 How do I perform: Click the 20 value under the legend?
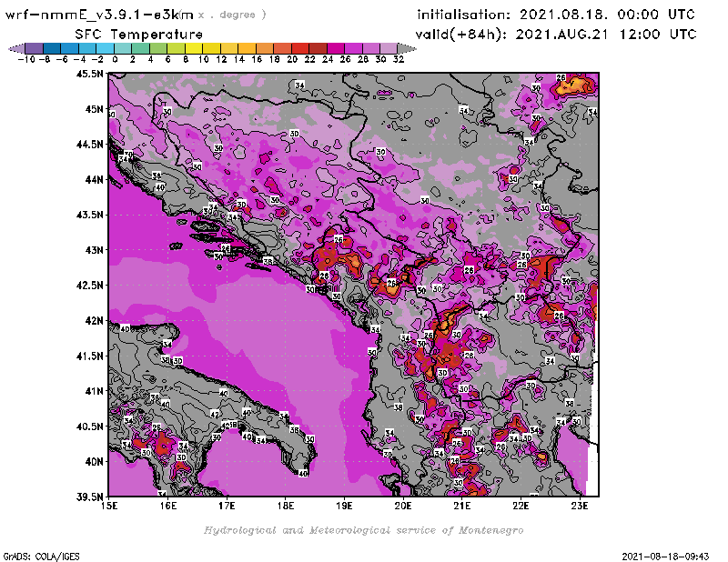(x=292, y=59)
